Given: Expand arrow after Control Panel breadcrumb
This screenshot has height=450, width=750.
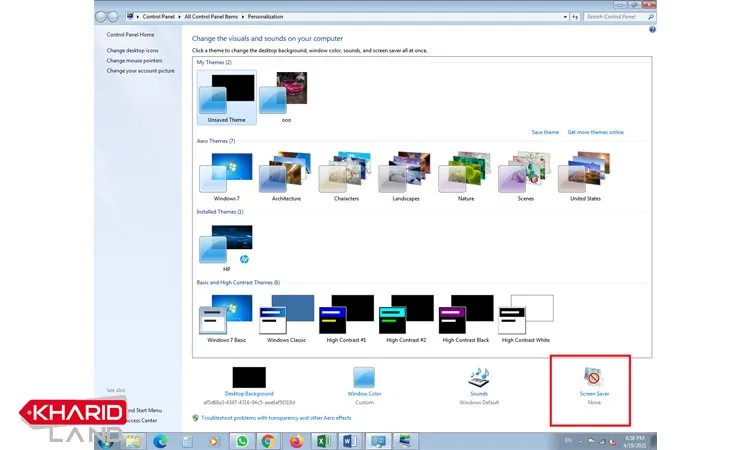Looking at the screenshot, I should click(x=180, y=17).
